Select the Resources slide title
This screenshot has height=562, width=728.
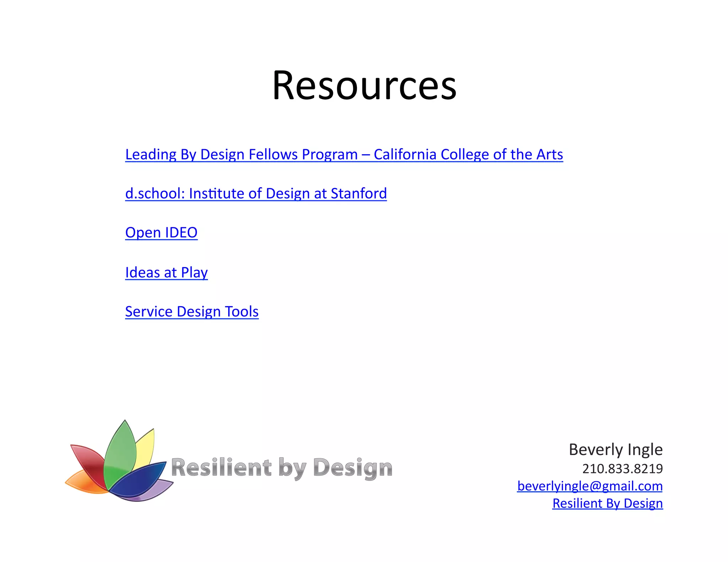click(364, 85)
